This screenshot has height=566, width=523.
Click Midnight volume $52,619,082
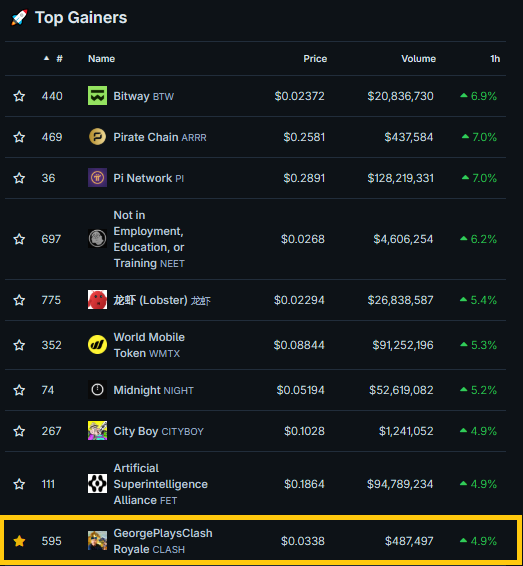click(x=401, y=390)
